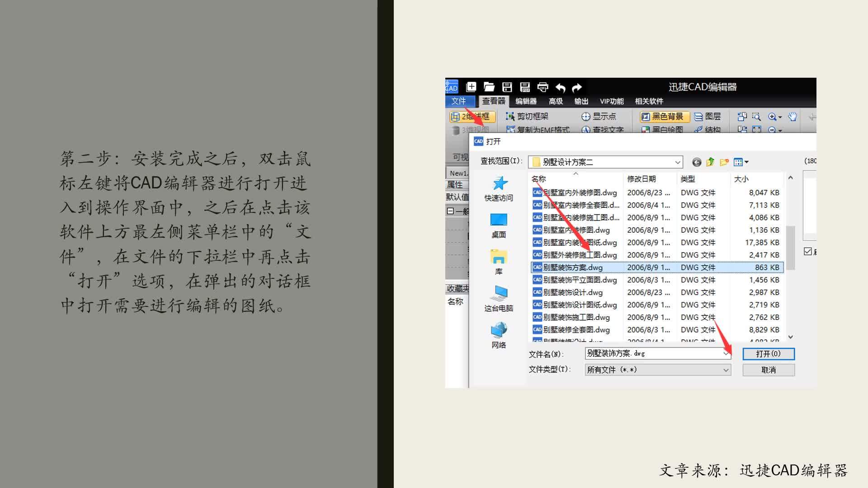Click the new file icon in title bar
The width and height of the screenshot is (868, 488).
pos(471,87)
